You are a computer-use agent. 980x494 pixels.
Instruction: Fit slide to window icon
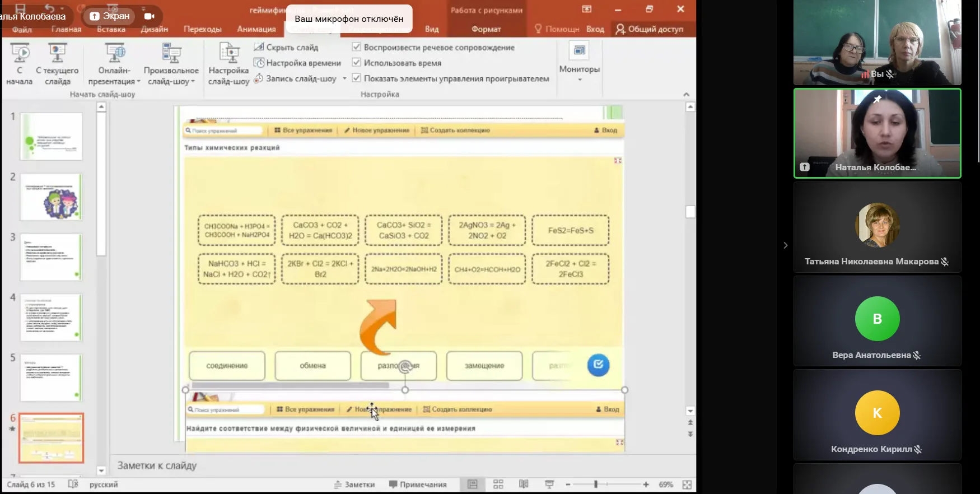pos(687,484)
